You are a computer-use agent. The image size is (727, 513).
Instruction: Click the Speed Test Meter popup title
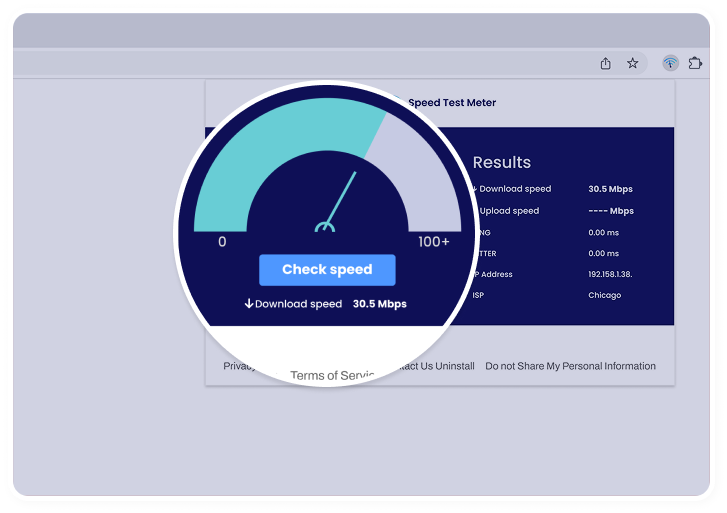tap(452, 103)
